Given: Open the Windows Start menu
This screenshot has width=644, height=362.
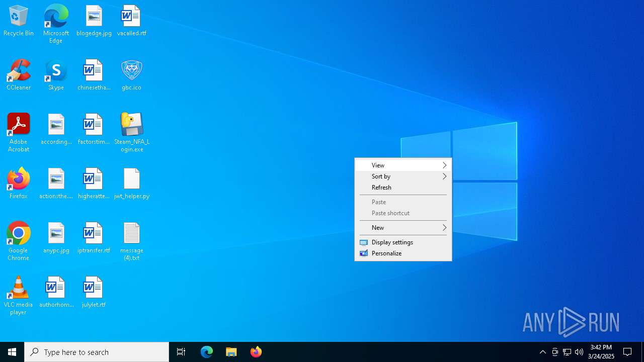Looking at the screenshot, I should 12,352.
